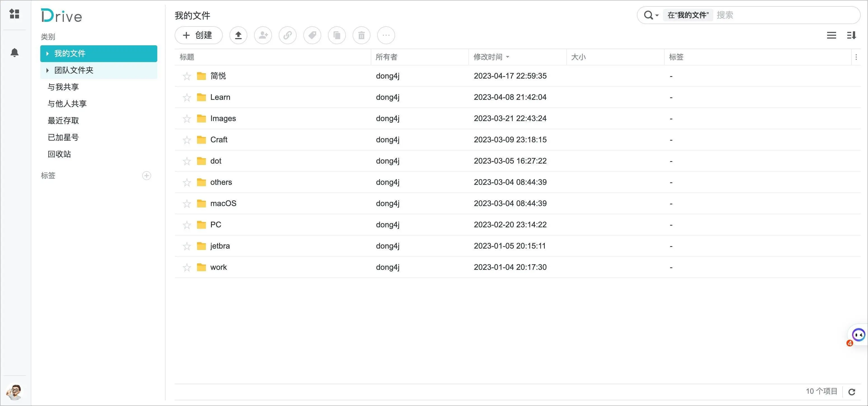Click the upload icon in toolbar
The height and width of the screenshot is (406, 868).
coord(238,35)
